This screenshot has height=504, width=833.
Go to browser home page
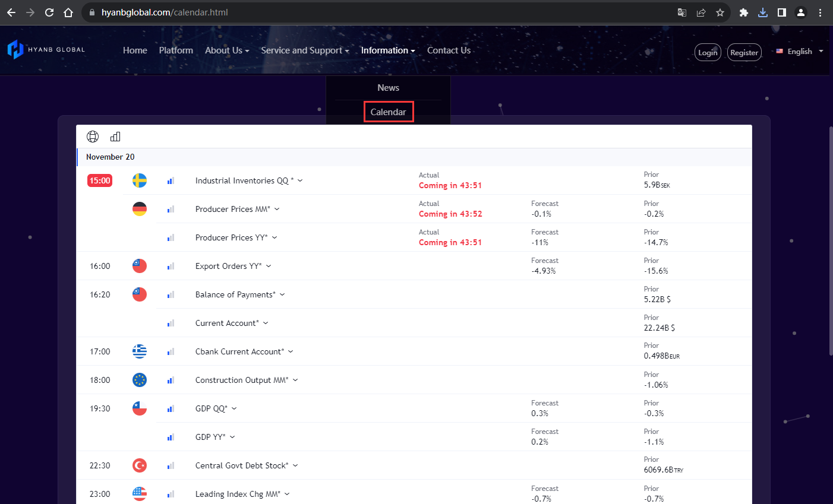(68, 12)
